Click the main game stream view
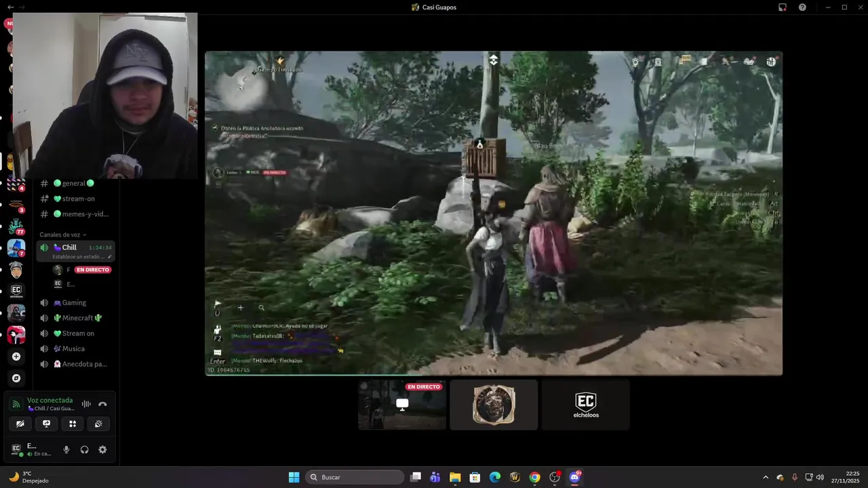This screenshot has height=488, width=868. click(x=494, y=213)
